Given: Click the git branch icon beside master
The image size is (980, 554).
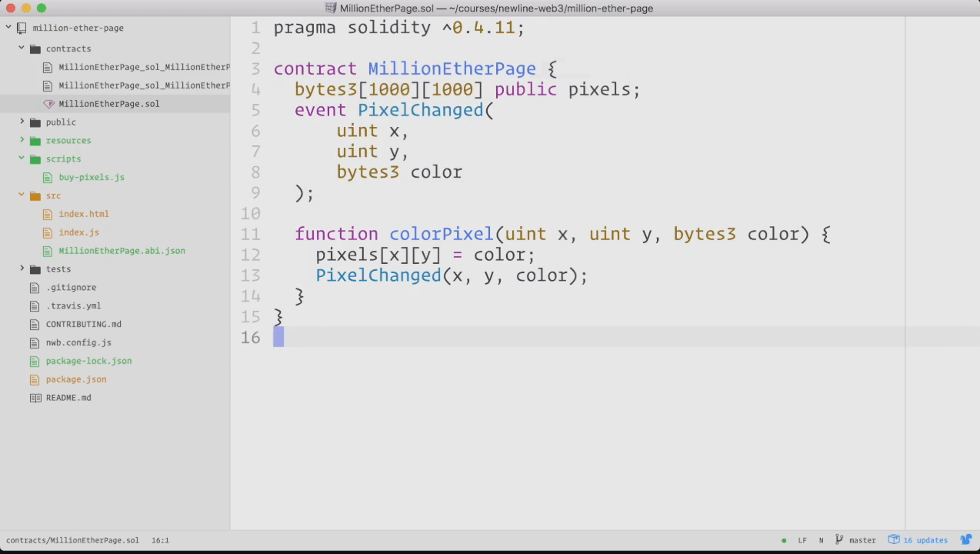Looking at the screenshot, I should (839, 540).
